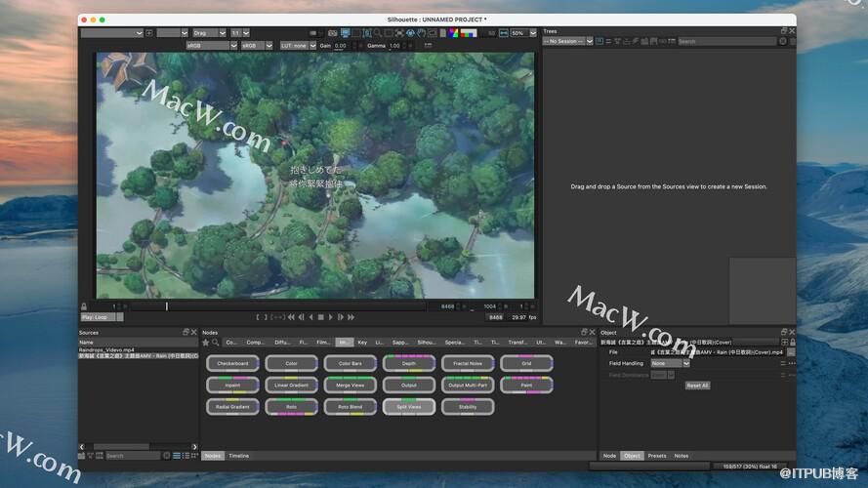Click the circular clear icon next to Trees search

pyautogui.click(x=783, y=41)
